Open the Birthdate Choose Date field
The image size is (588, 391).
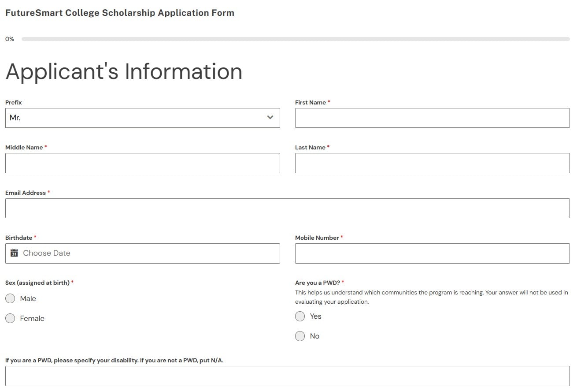click(142, 253)
